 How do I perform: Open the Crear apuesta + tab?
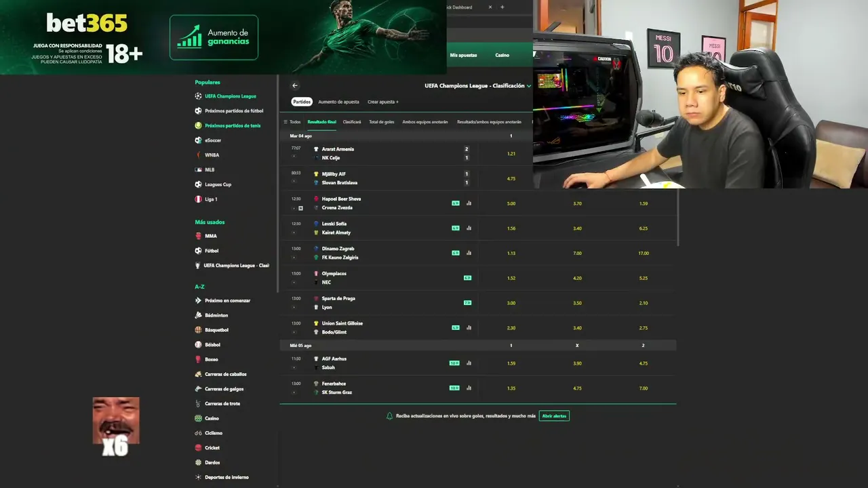[x=383, y=102]
